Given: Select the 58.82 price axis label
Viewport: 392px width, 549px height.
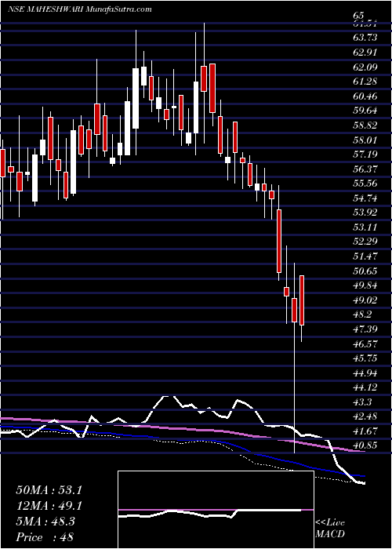Looking at the screenshot, I should tap(365, 125).
